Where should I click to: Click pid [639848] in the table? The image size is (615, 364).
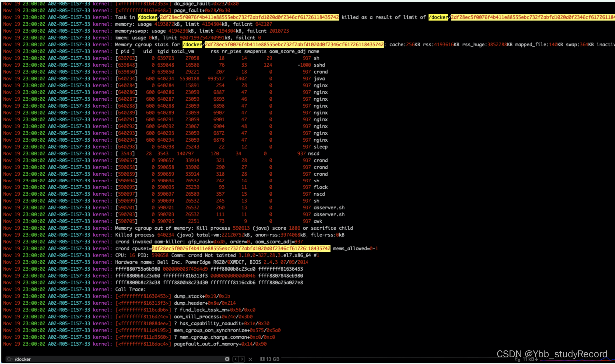(x=126, y=65)
